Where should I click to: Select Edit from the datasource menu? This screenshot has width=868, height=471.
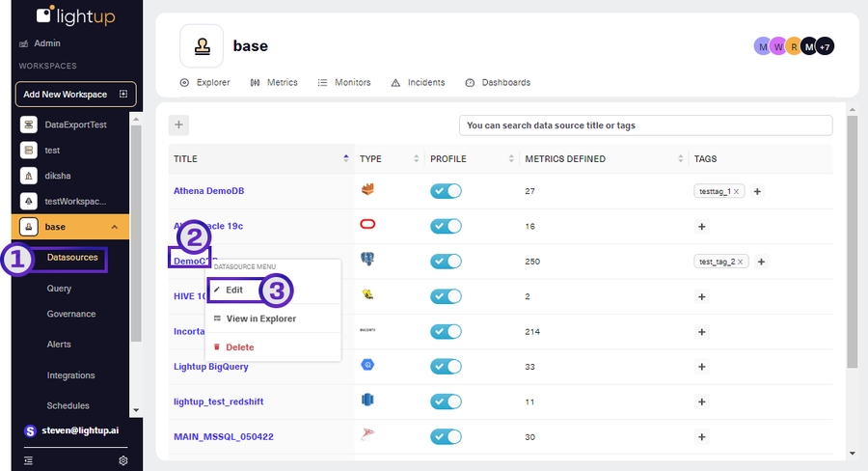[x=234, y=290]
